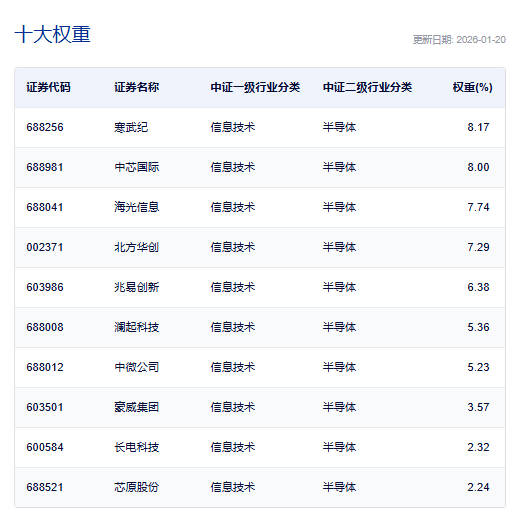Click the 证券名称 column header
This screenshot has width=517, height=526.
click(137, 87)
